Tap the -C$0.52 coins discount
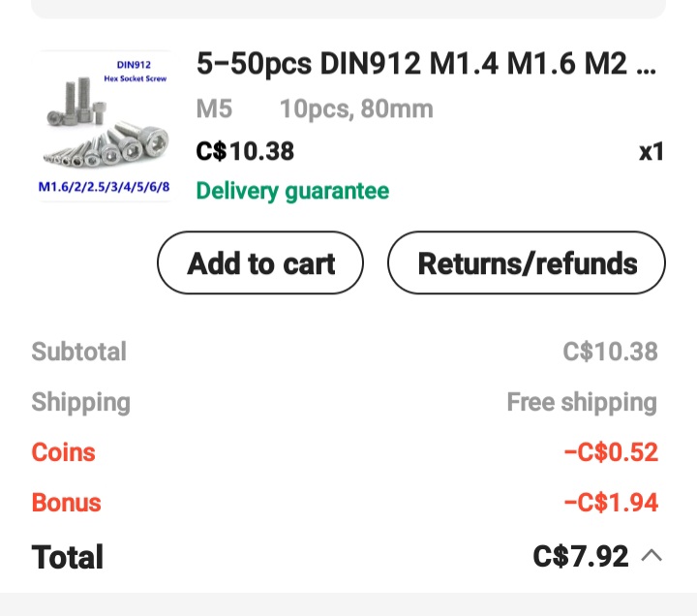This screenshot has height=616, width=697. click(611, 452)
